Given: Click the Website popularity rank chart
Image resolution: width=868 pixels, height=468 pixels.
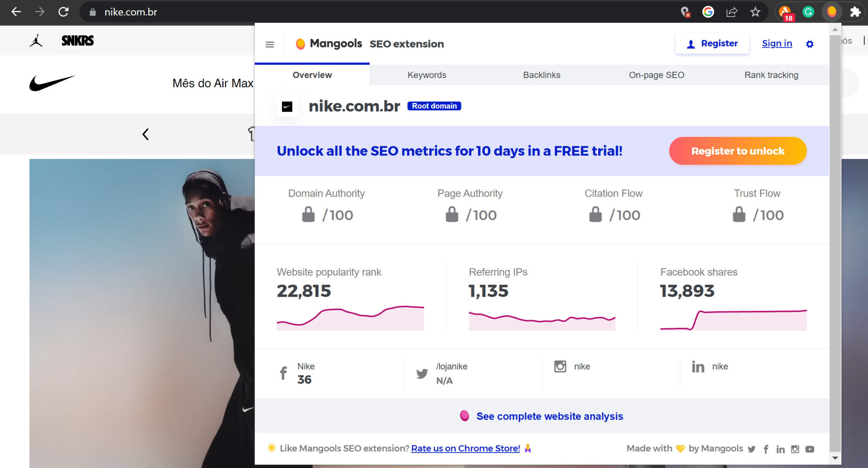Looking at the screenshot, I should (x=350, y=318).
